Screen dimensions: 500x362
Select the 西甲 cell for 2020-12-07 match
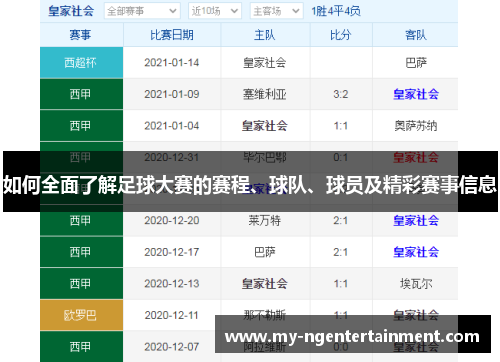coord(81,346)
